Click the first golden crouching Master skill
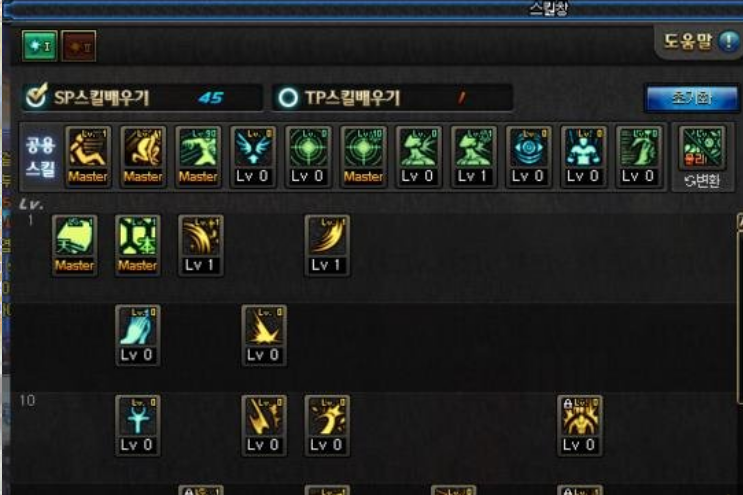This screenshot has height=495, width=743. [x=88, y=156]
